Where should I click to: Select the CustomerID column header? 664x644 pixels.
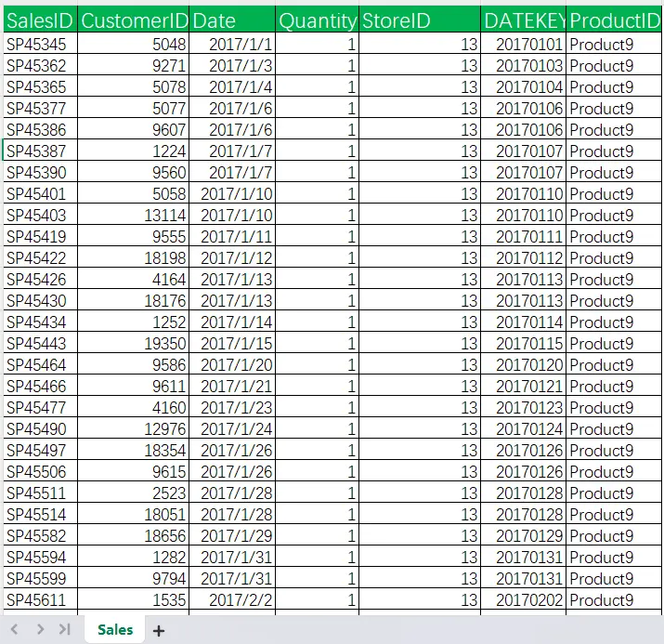point(134,20)
